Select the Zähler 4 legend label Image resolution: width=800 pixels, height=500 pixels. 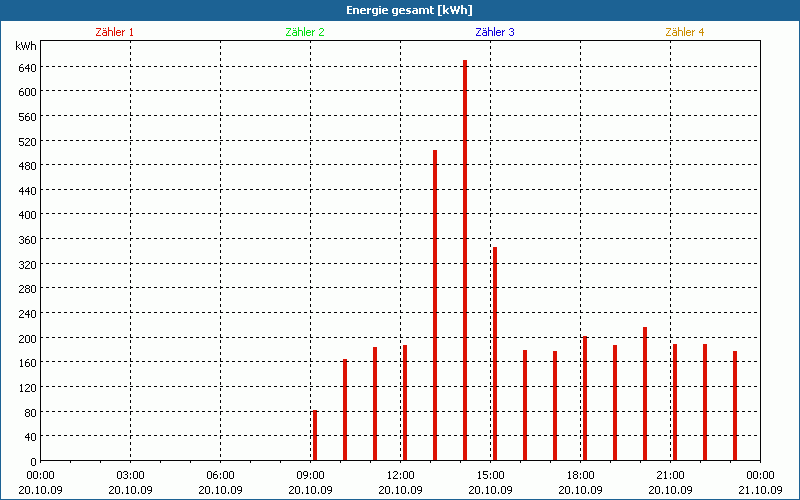[685, 32]
